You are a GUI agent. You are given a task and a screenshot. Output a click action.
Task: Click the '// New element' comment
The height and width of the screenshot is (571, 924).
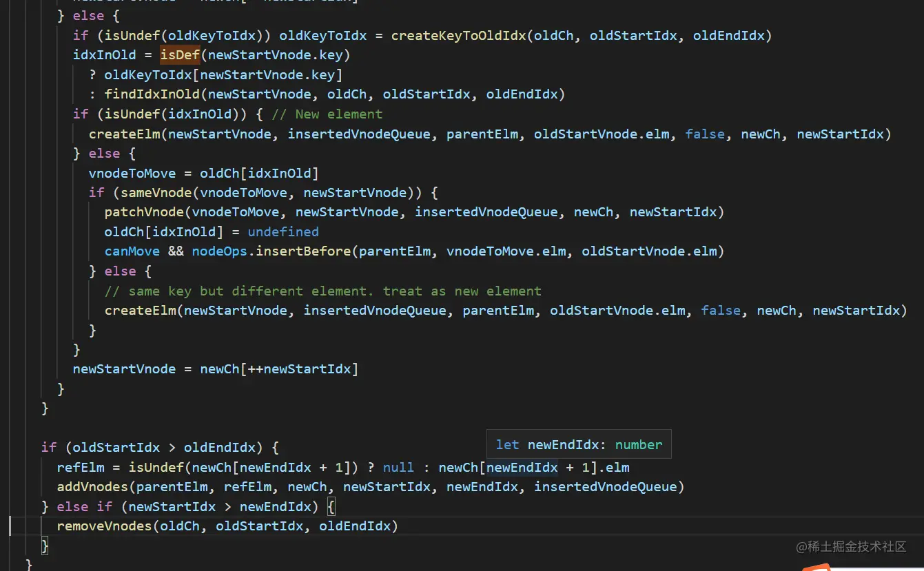[x=327, y=114]
